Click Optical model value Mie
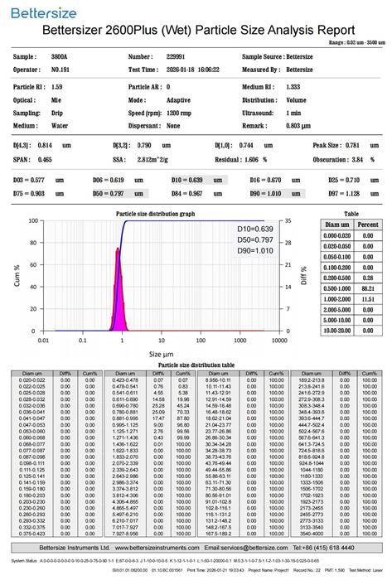Viewport: 392px width, 580px height. point(56,100)
